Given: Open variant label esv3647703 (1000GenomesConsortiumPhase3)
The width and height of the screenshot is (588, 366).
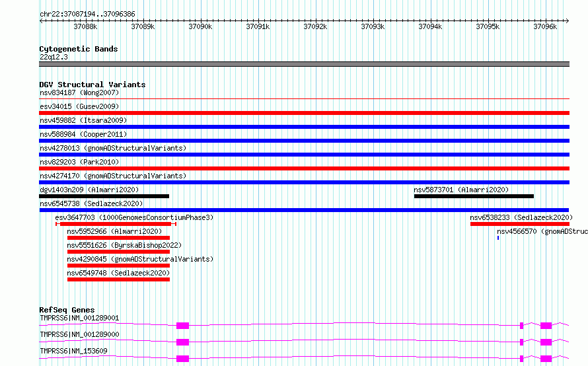Looking at the screenshot, I should pos(134,217).
